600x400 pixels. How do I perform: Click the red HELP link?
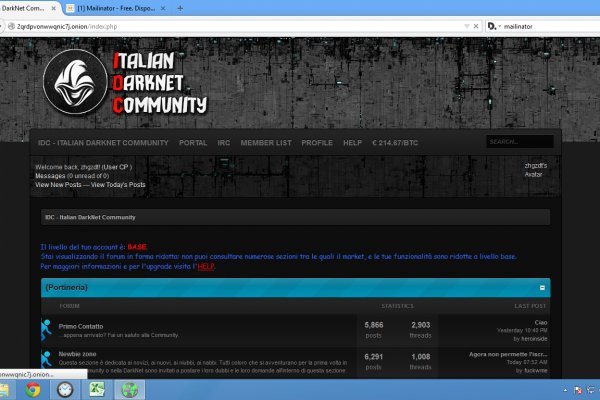[205, 267]
